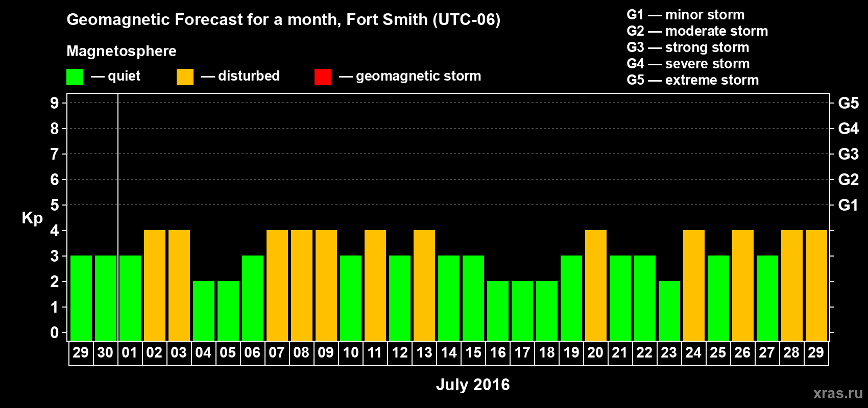Click the G2 label on right axis
Screen dimensions: 868x408
[848, 180]
